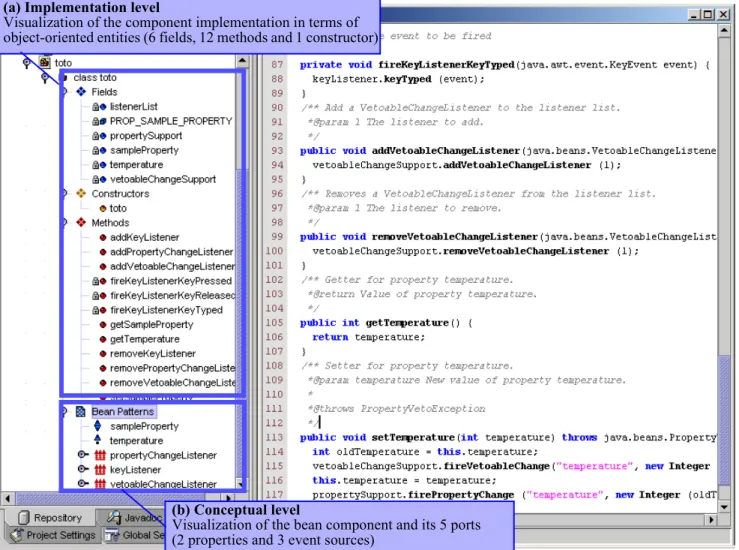
Task: Click the keyListener event source icon
Action: pos(100,470)
